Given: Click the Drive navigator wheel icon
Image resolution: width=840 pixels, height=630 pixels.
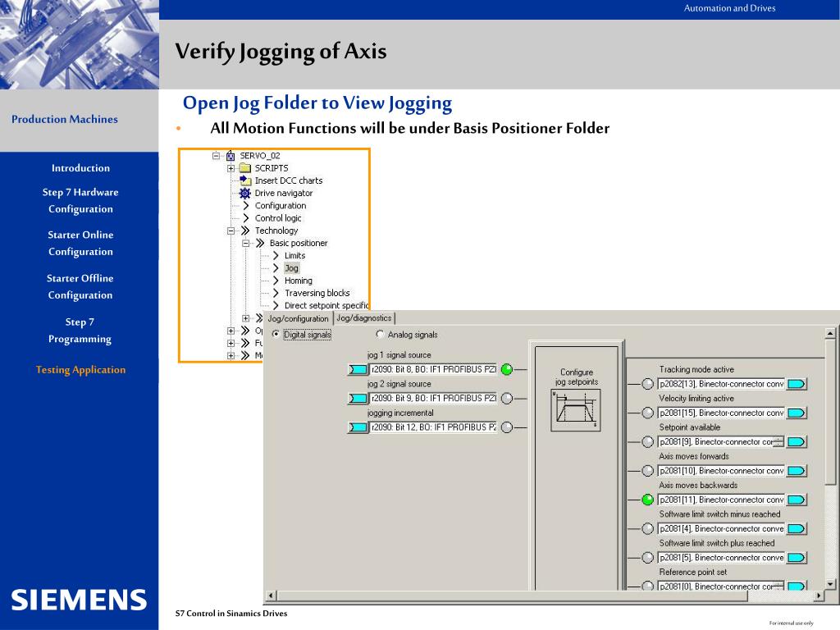Looking at the screenshot, I should [x=244, y=193].
